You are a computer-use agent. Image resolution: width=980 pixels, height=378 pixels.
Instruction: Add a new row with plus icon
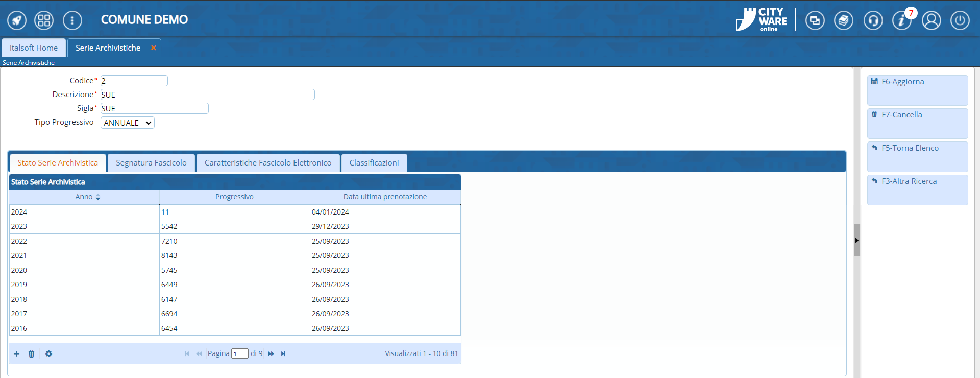[x=17, y=353]
